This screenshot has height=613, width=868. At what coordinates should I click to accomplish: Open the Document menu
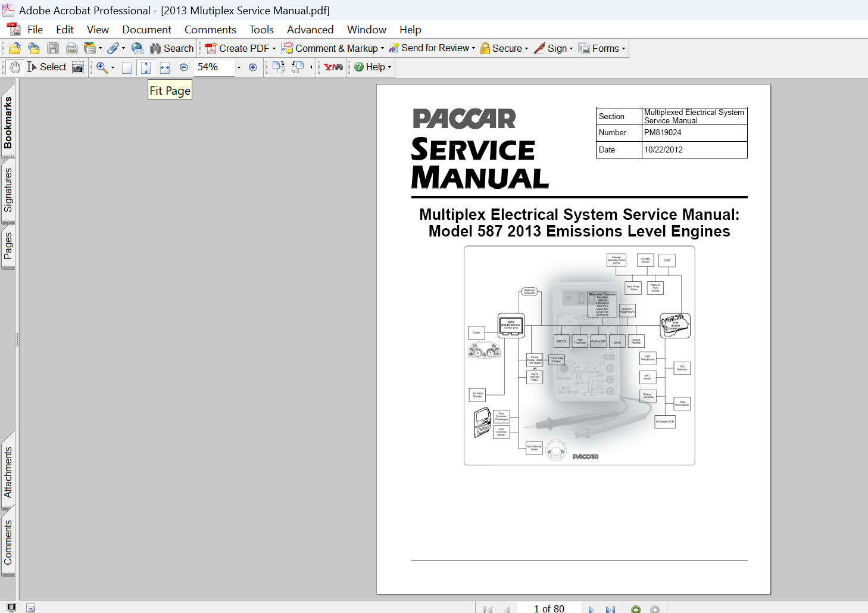click(146, 30)
